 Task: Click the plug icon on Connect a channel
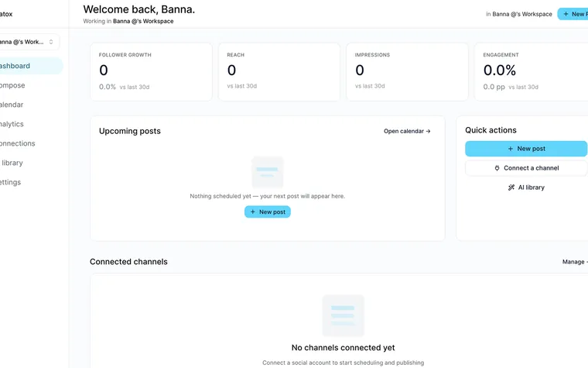[497, 168]
